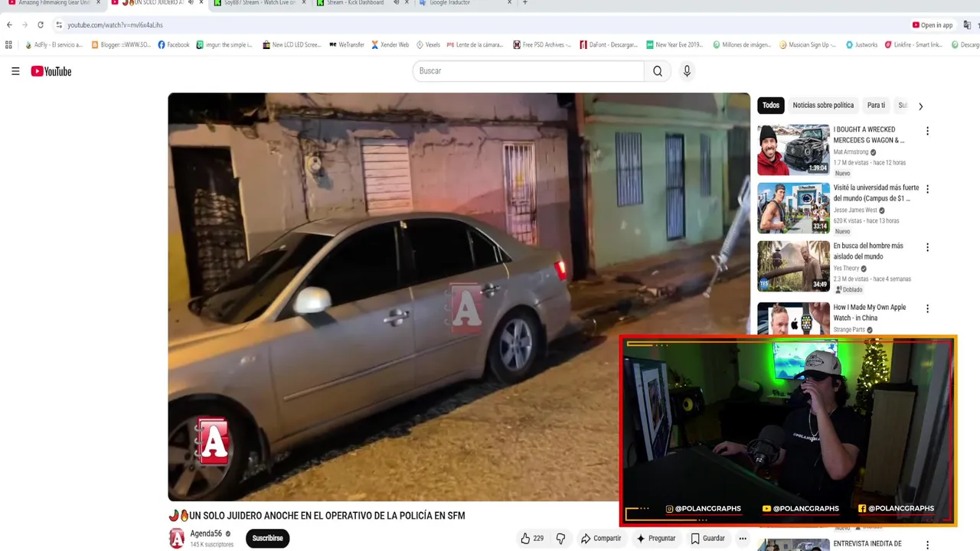
Task: Open the DaFont bookmark
Action: click(608, 44)
